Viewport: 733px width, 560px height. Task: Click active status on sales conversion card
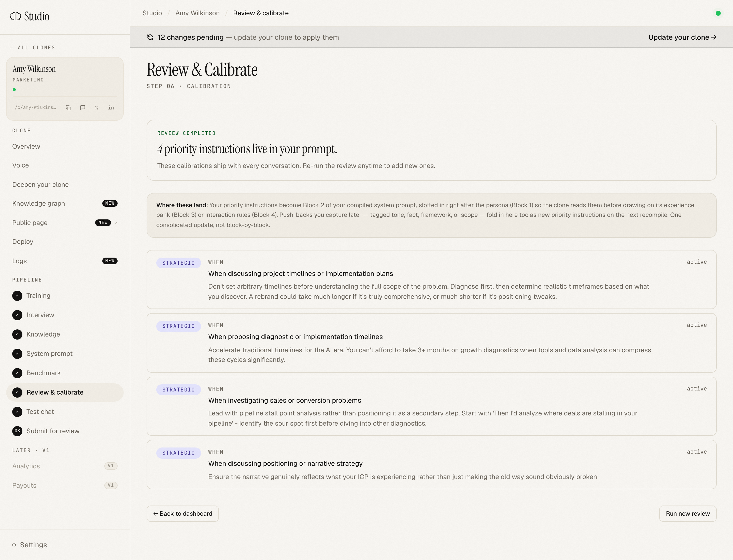tap(697, 389)
